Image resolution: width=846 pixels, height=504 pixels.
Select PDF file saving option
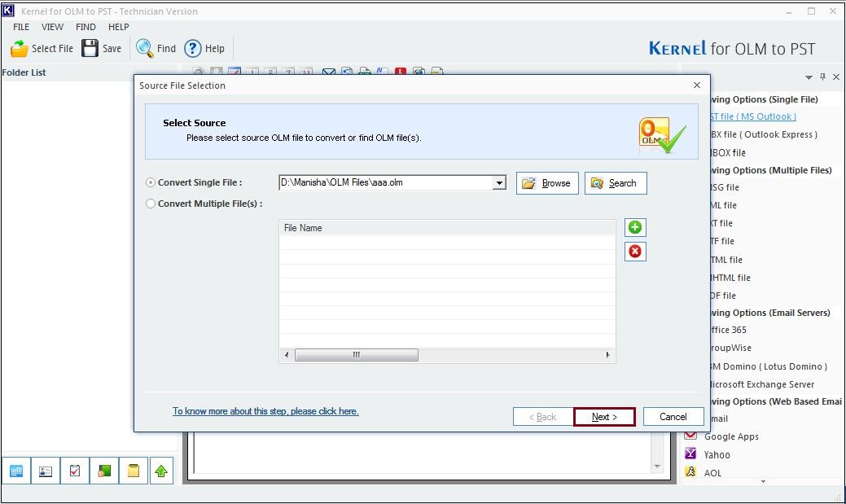724,296
